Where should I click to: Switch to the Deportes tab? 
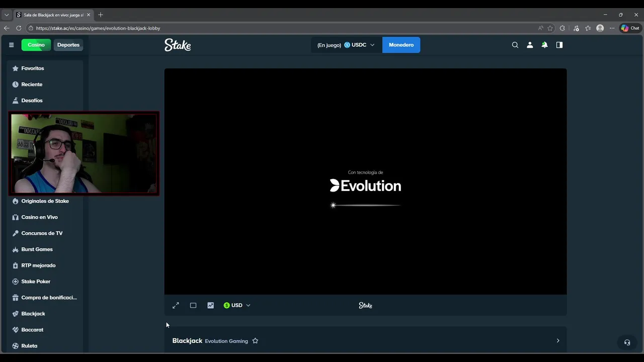(x=68, y=45)
